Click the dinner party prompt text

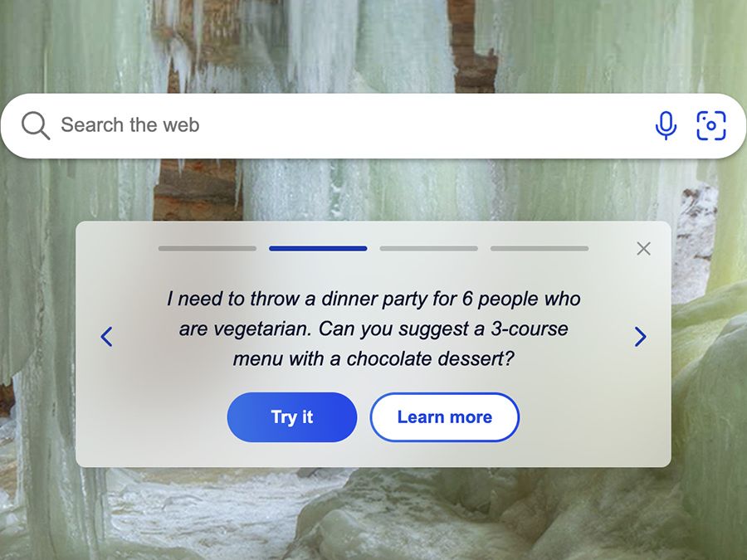373,329
